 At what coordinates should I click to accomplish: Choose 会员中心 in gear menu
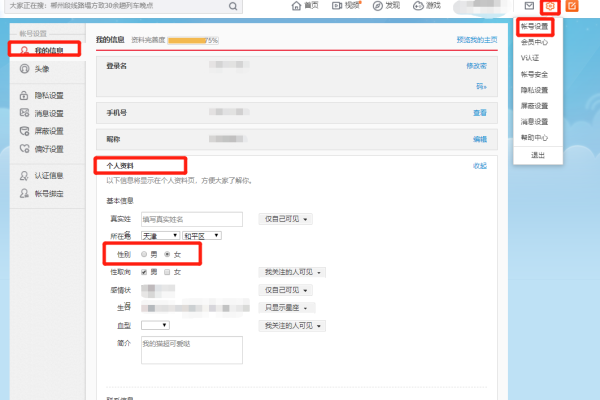pos(535,42)
